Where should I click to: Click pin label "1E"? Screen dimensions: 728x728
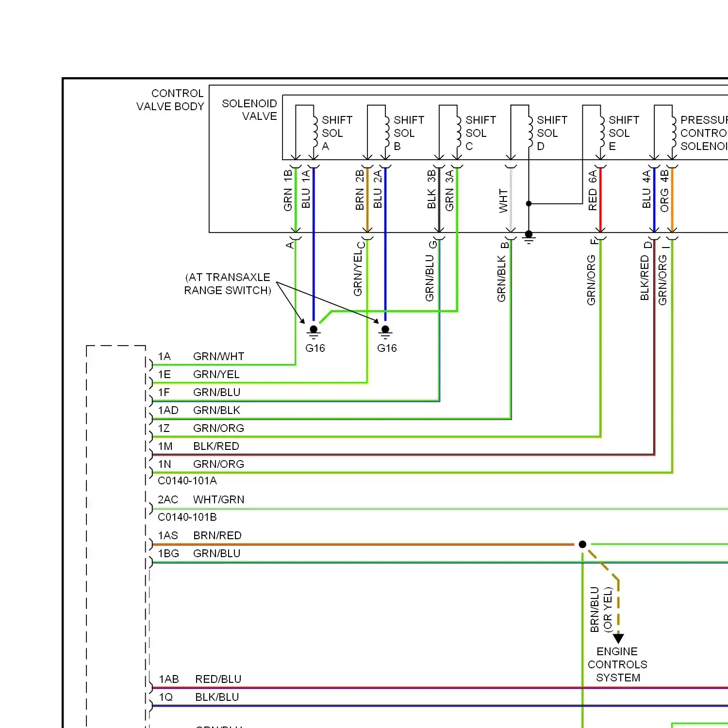coord(165,374)
